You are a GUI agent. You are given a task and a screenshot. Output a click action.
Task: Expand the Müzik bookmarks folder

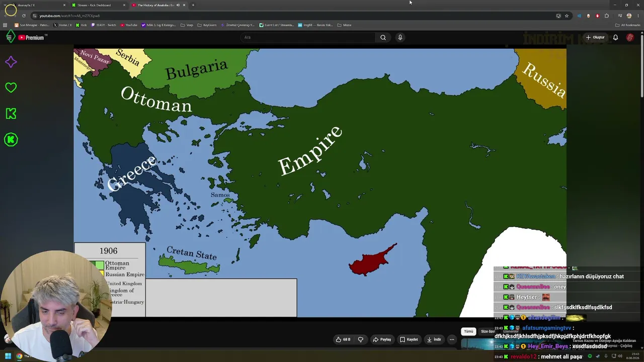[x=344, y=25]
